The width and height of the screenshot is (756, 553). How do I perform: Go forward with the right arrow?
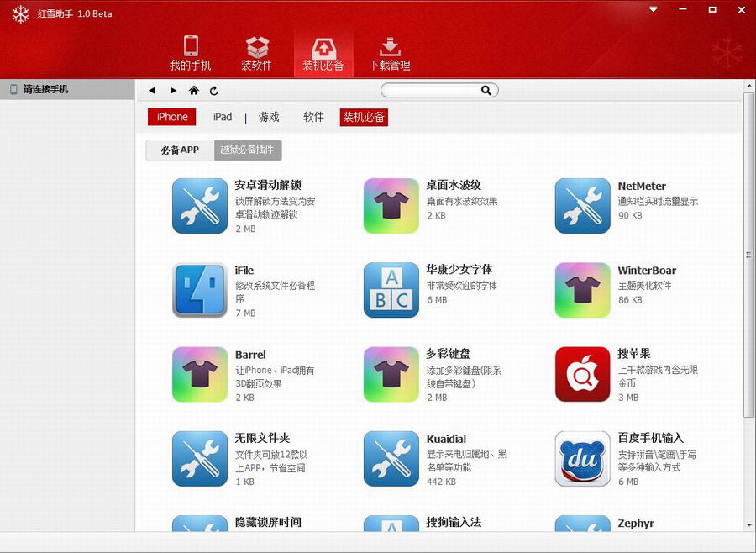click(x=173, y=90)
